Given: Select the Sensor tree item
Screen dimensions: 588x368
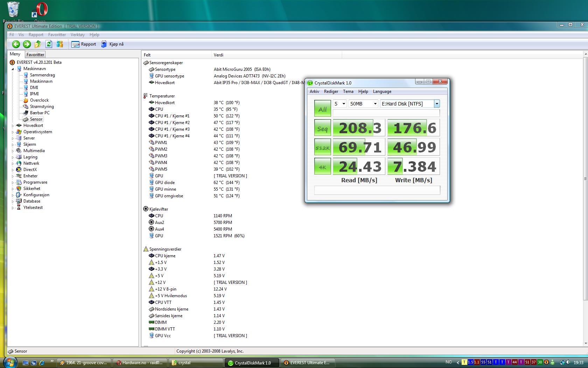Looking at the screenshot, I should click(x=36, y=119).
